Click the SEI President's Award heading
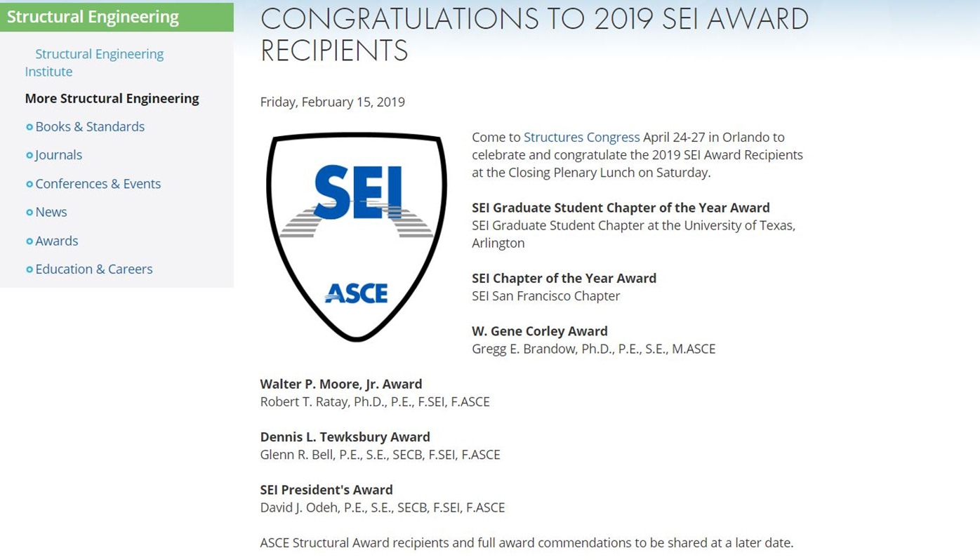This screenshot has width=980, height=560. click(326, 490)
